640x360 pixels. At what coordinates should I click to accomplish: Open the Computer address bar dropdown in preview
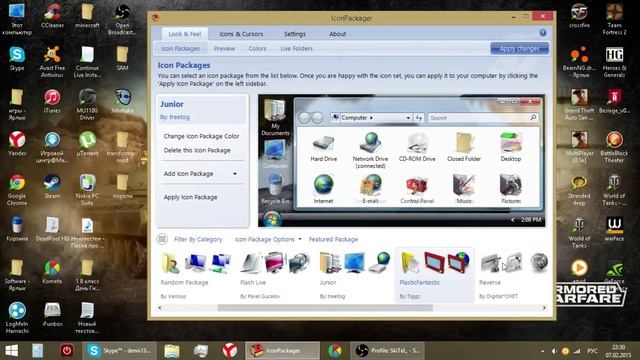[408, 118]
